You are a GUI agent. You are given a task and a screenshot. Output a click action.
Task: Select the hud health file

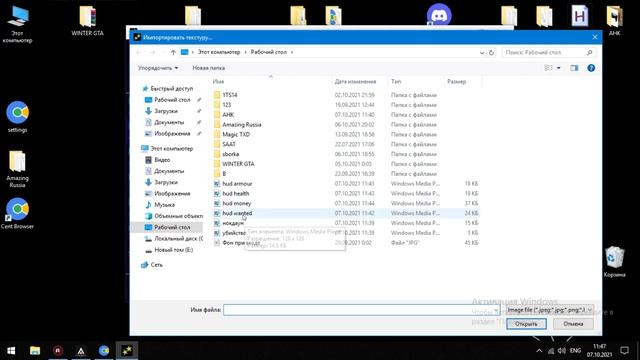tap(236, 193)
